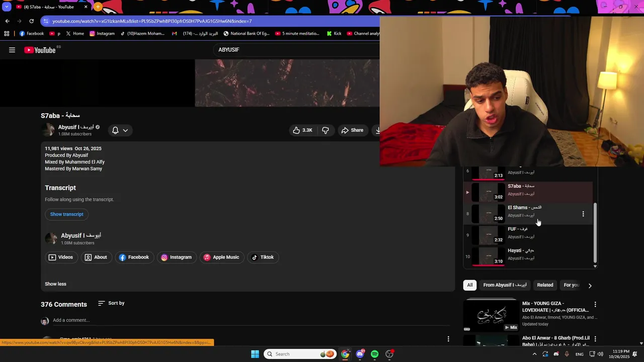Open options menu for El Shams row

click(x=583, y=214)
